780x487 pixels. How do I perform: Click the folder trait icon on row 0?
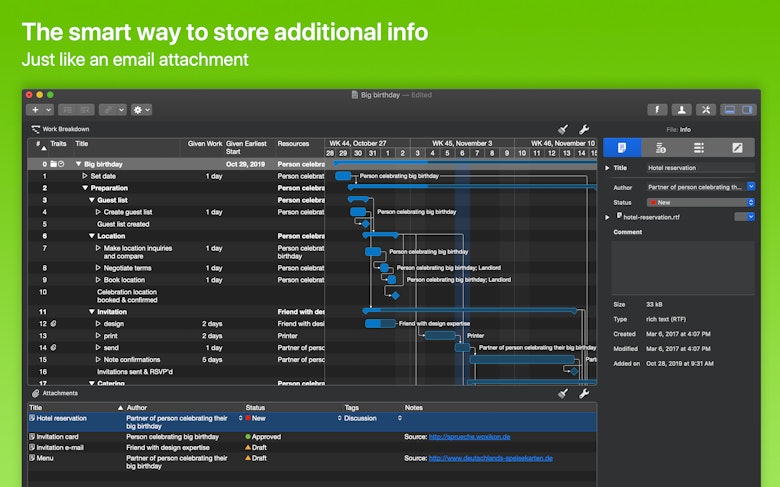coord(53,164)
